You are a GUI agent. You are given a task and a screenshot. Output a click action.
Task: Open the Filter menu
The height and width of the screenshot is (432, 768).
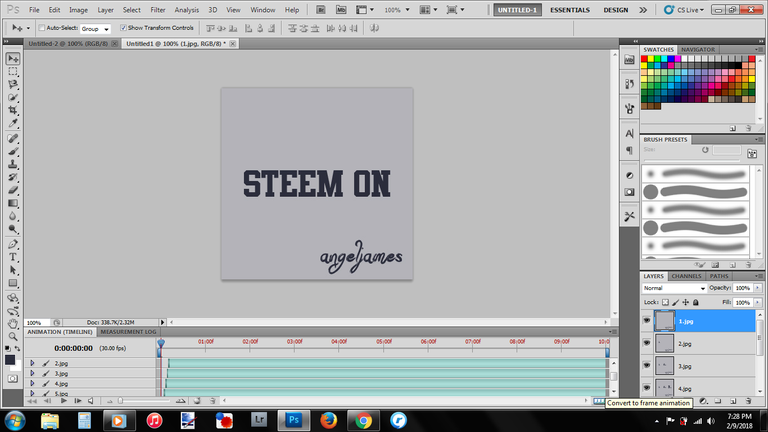pyautogui.click(x=158, y=10)
